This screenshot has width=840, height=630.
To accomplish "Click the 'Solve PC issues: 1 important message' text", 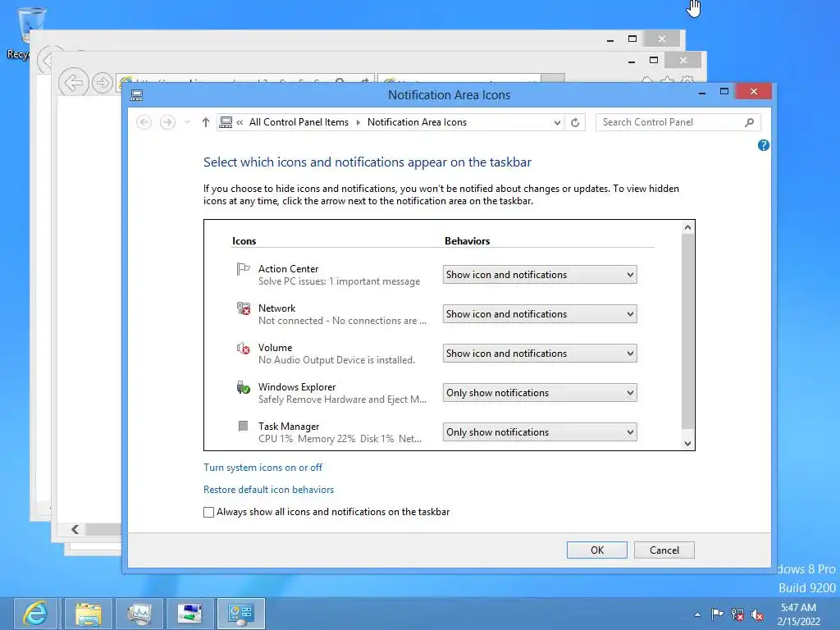I will click(339, 281).
